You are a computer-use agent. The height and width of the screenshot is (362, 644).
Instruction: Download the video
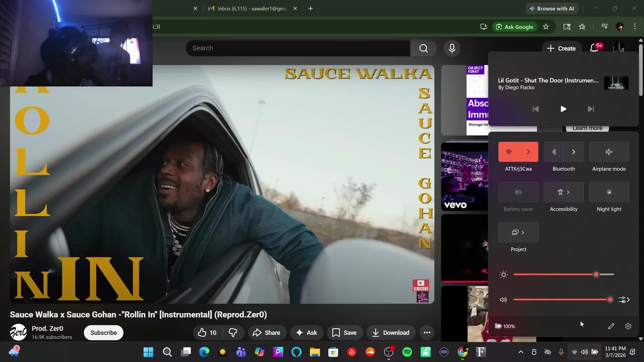click(x=390, y=333)
